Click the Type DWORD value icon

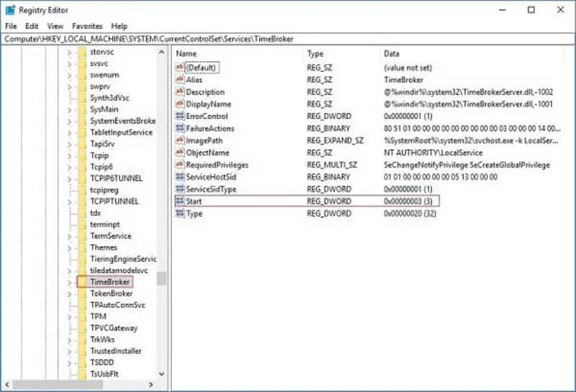point(180,213)
